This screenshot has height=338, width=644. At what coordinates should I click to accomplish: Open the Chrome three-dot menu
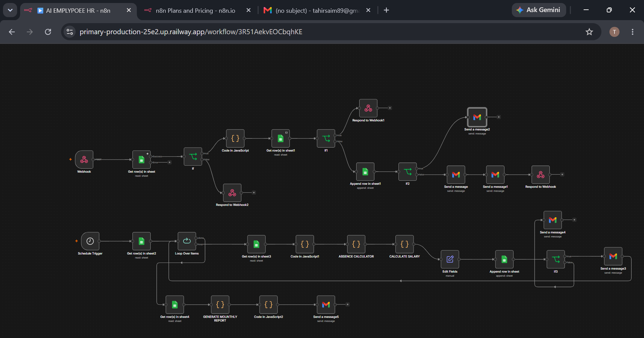coord(633,32)
